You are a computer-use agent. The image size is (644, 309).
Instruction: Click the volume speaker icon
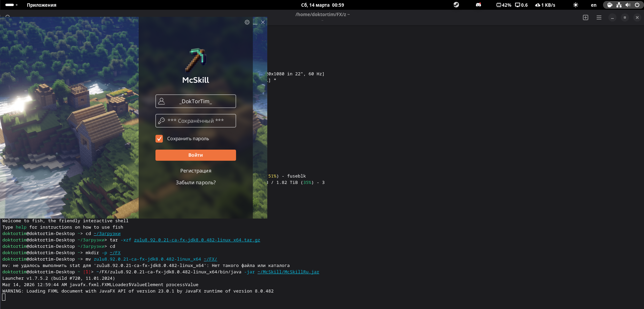click(x=628, y=5)
